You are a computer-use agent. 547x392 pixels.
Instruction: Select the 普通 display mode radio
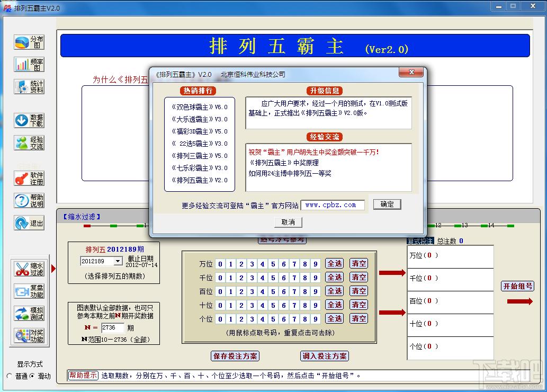9,376
